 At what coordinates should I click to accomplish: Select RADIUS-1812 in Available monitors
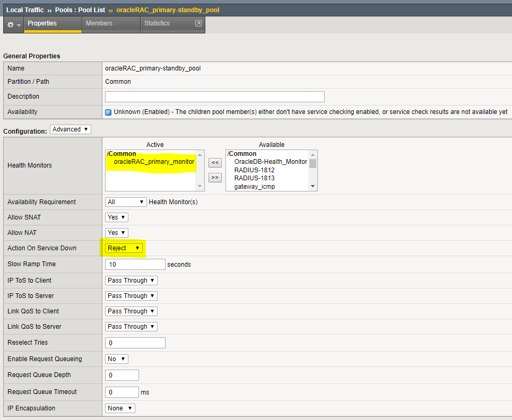pos(254,170)
